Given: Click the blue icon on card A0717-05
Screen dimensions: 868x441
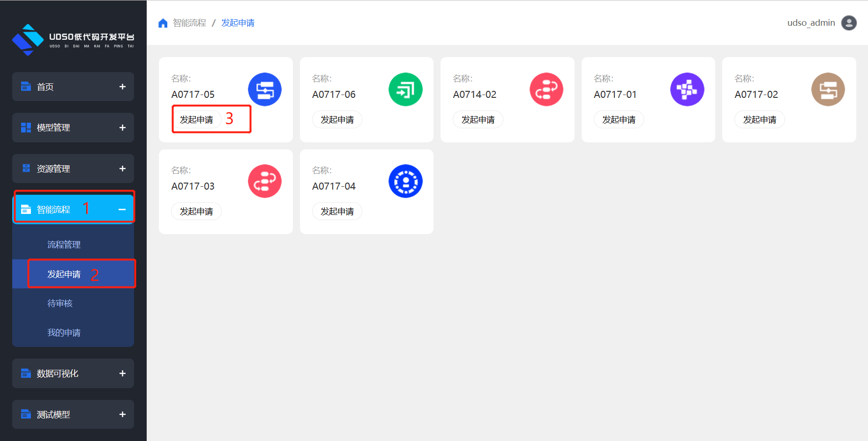Looking at the screenshot, I should [x=264, y=89].
